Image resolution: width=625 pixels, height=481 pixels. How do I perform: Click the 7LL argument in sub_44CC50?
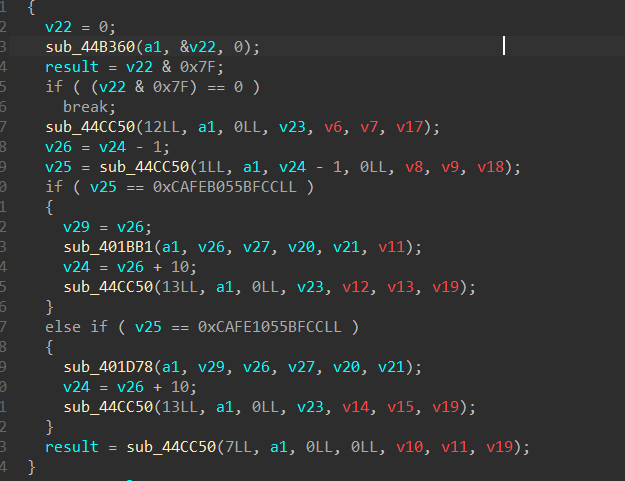tap(238, 447)
